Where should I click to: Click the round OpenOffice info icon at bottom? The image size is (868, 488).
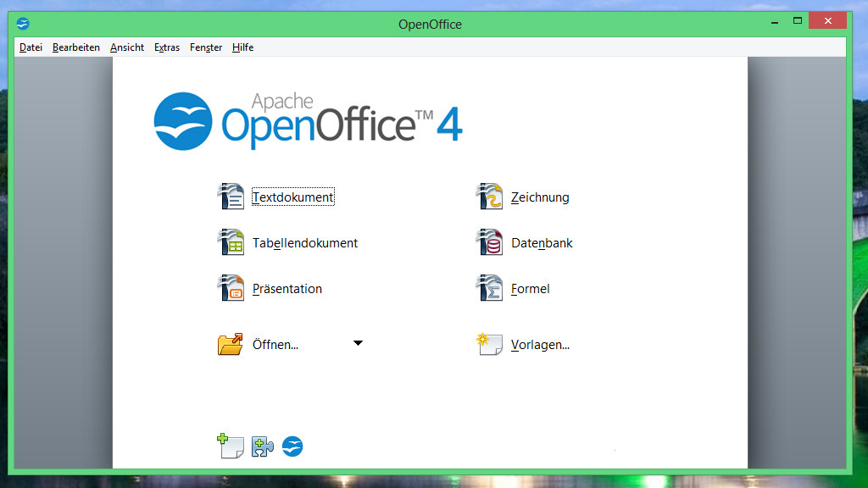[292, 446]
